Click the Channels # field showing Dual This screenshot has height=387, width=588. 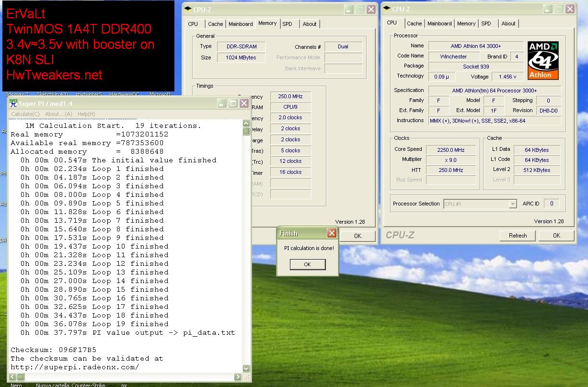coord(343,47)
